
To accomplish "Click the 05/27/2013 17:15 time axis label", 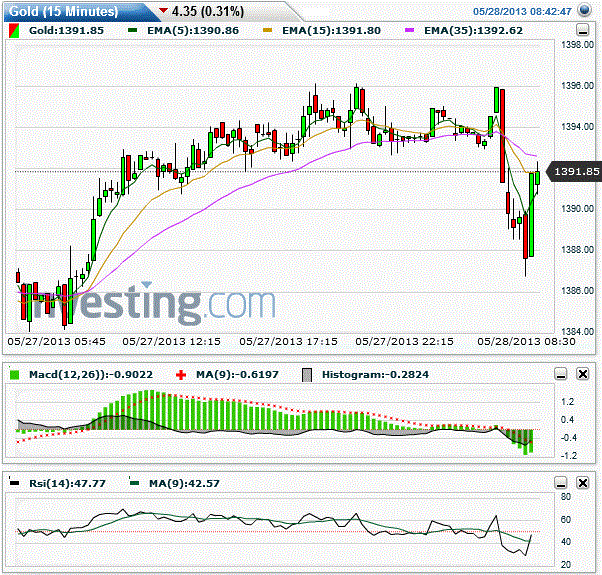I will coord(288,341).
